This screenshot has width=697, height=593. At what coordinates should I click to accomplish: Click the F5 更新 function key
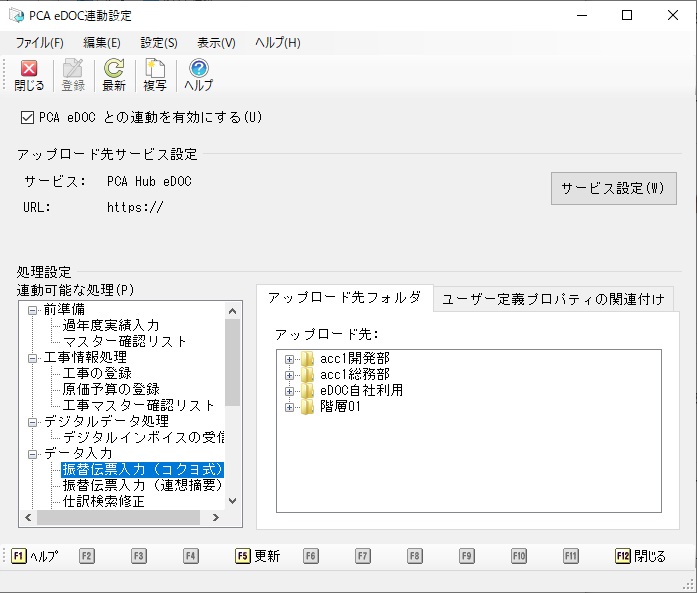(x=258, y=556)
